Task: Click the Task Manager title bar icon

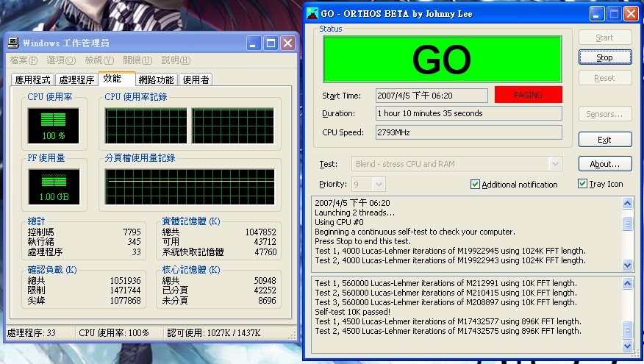Action: (13, 43)
